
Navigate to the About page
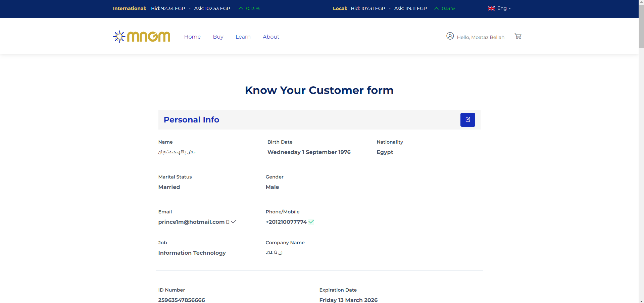coord(271,37)
